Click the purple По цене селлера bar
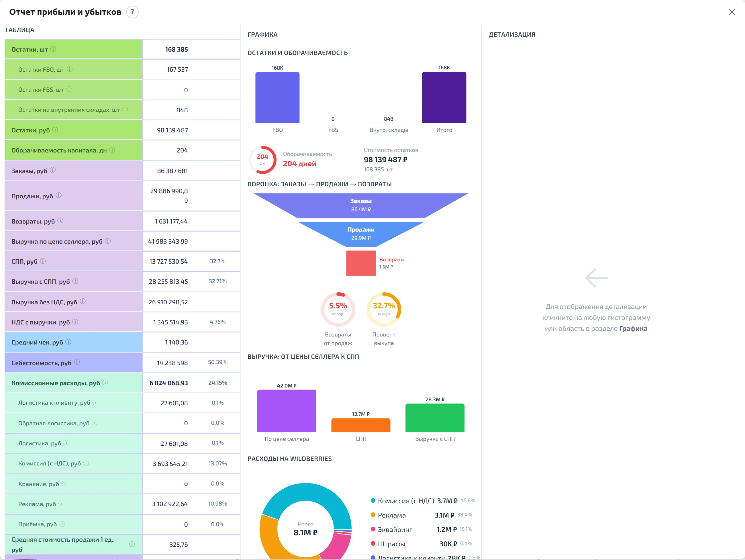The image size is (745, 560). click(287, 411)
